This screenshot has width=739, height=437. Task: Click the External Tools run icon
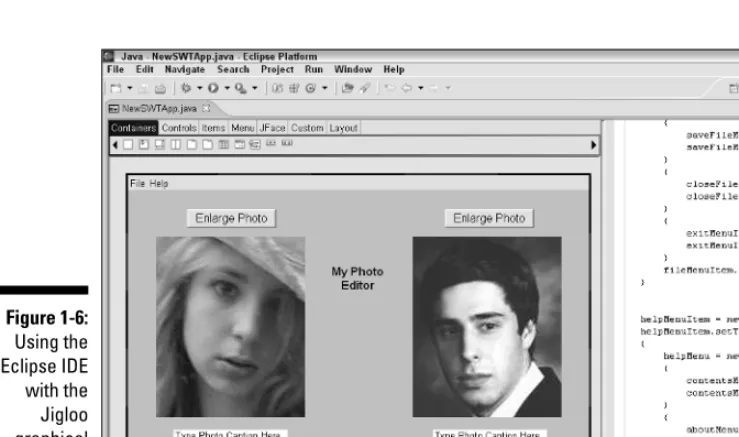click(241, 88)
